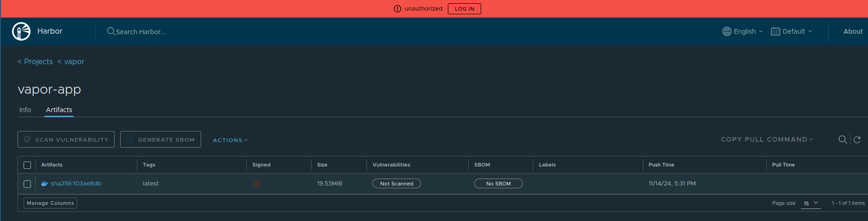
Task: Click the Size column header
Action: (322, 165)
